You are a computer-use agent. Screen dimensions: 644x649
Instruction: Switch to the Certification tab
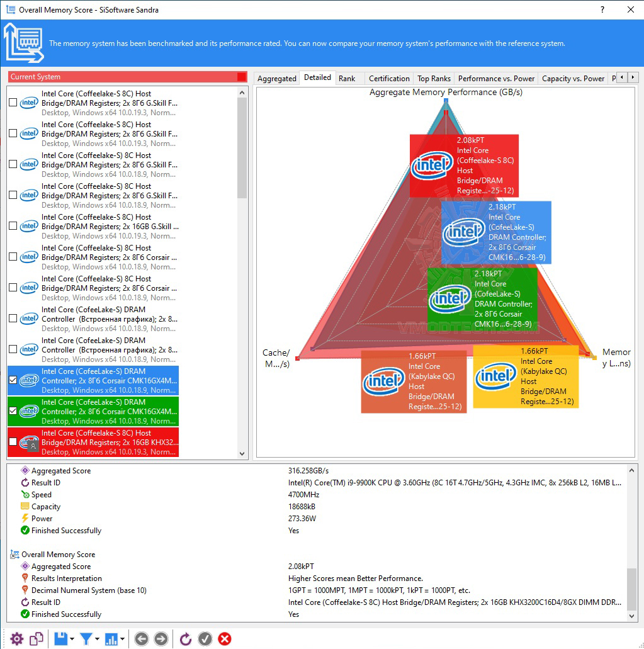point(389,79)
